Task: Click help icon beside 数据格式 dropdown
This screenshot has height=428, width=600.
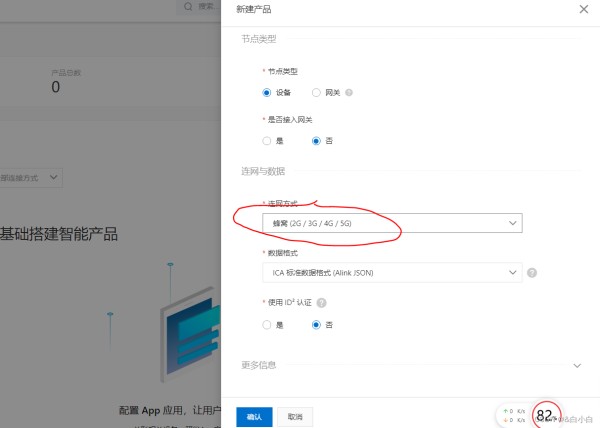Action: [x=532, y=273]
